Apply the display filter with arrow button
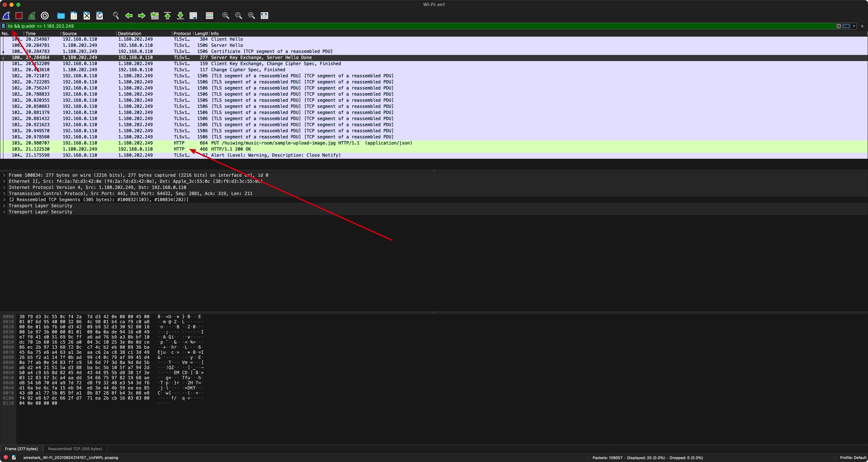Image resolution: width=868 pixels, height=462 pixels. tap(846, 26)
